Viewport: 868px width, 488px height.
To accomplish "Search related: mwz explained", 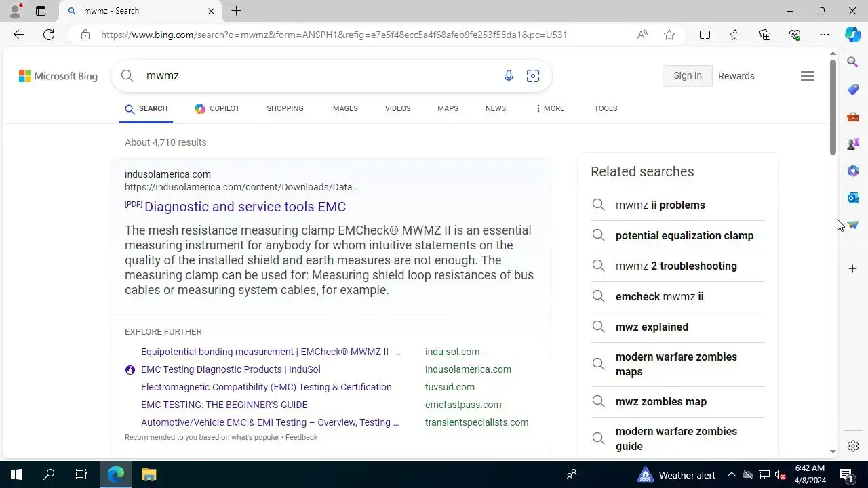I will coord(678,327).
